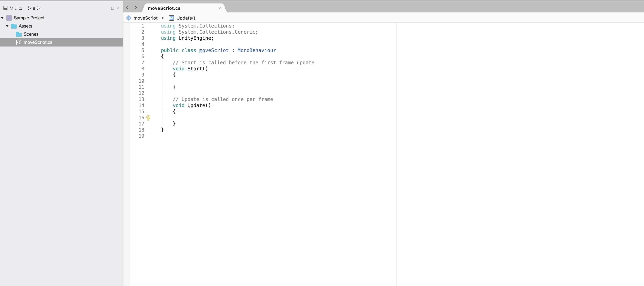
Task: Click 'MonoBehaviour' in the class declaration
Action: click(x=257, y=50)
